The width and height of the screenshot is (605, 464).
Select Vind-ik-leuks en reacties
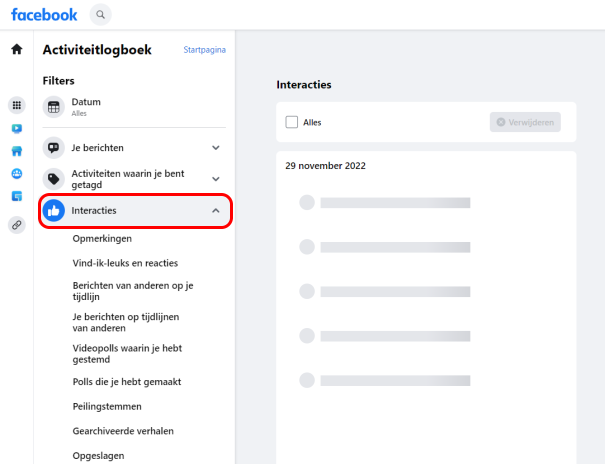coord(125,263)
